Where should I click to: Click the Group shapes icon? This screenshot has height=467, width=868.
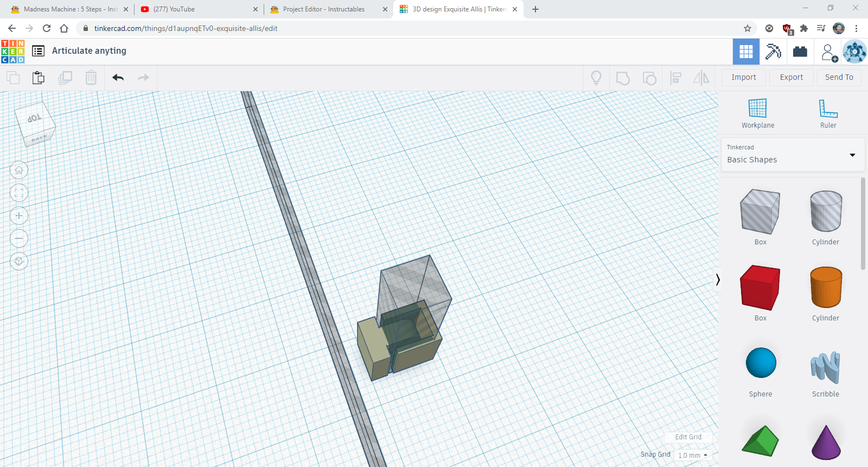(x=623, y=78)
